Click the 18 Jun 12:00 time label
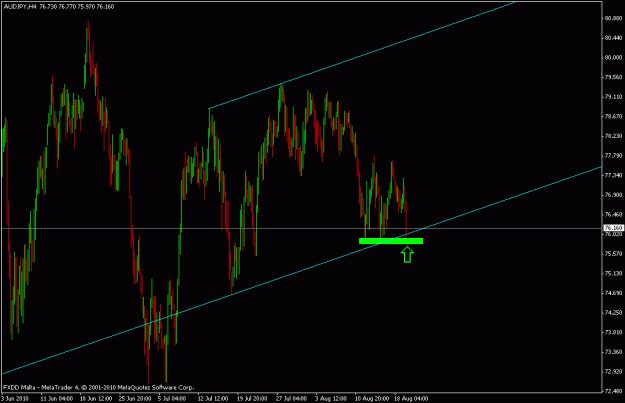Viewport: 625px width, 403px height. tap(96, 399)
